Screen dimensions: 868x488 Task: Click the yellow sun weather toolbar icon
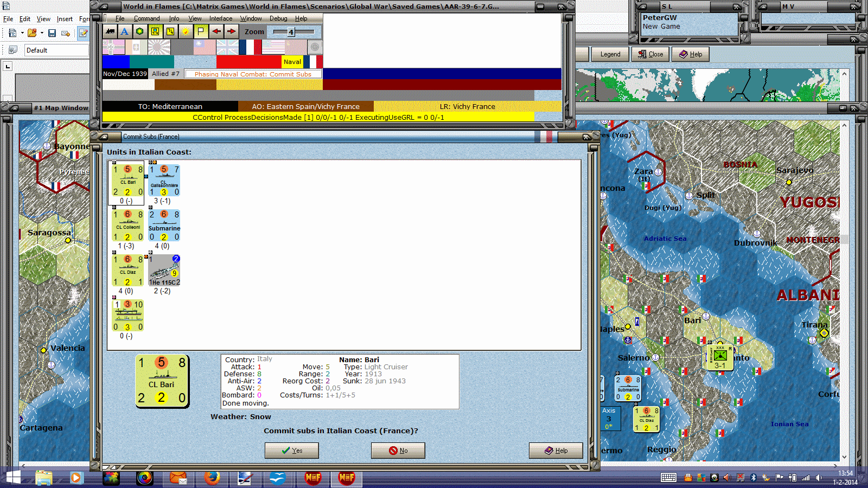[186, 31]
